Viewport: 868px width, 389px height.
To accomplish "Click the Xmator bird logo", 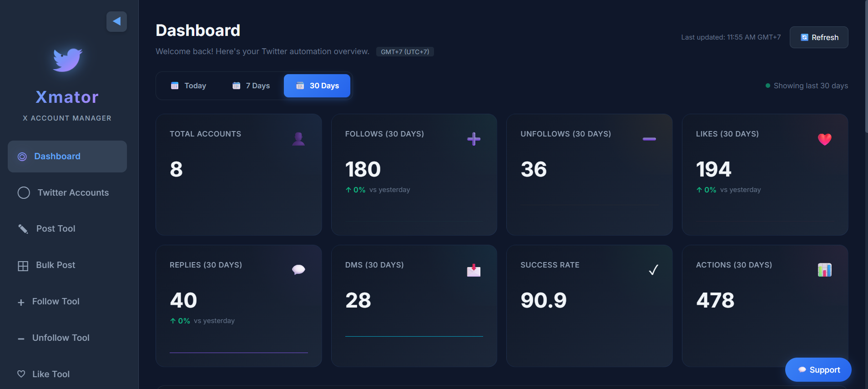I will 67,60.
